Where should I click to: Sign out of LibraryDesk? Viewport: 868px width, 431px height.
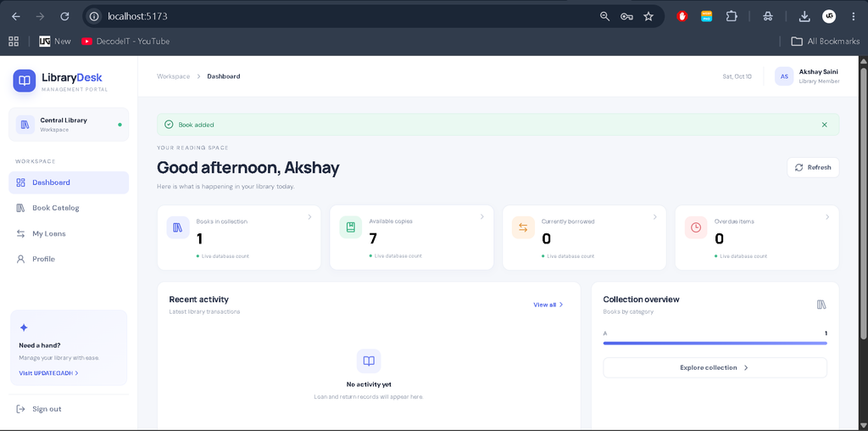coord(69,409)
